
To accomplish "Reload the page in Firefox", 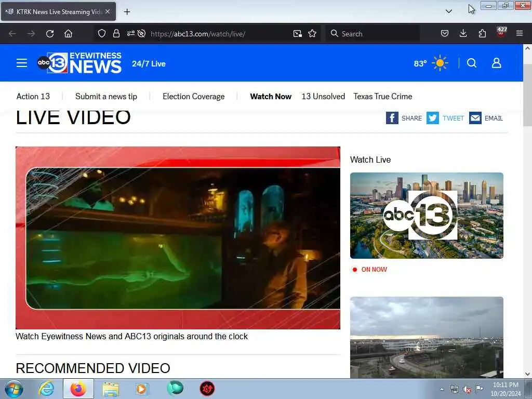I will pyautogui.click(x=50, y=34).
